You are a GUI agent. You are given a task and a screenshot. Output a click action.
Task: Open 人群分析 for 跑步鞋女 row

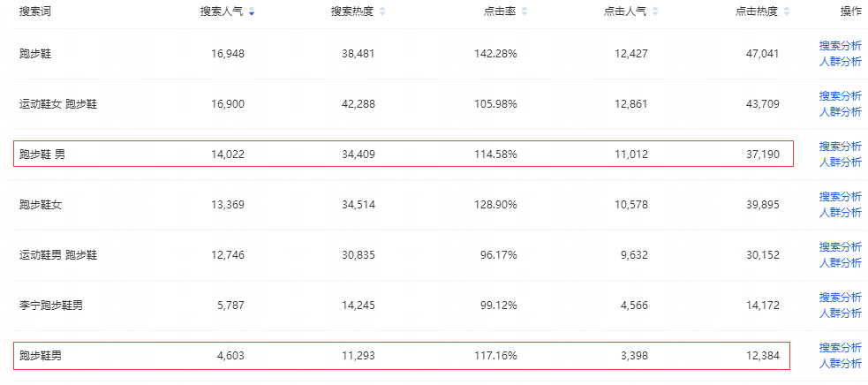click(x=840, y=213)
